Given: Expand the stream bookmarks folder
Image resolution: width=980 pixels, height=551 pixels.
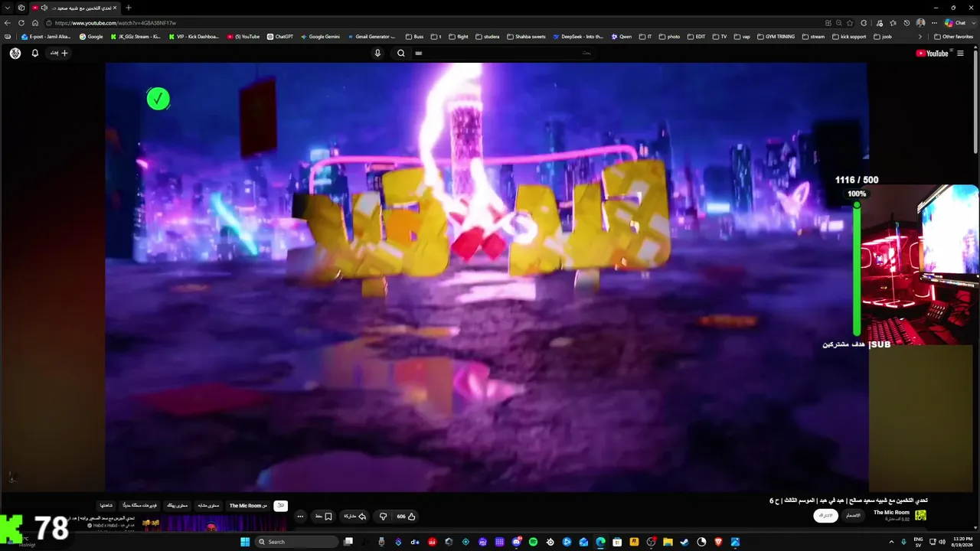Looking at the screenshot, I should click(813, 37).
